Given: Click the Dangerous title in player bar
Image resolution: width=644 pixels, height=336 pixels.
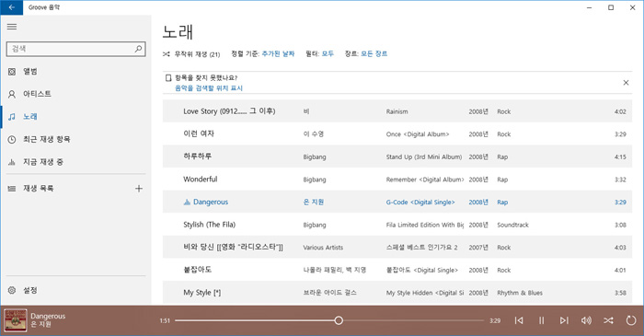Looking at the screenshot, I should 48,317.
